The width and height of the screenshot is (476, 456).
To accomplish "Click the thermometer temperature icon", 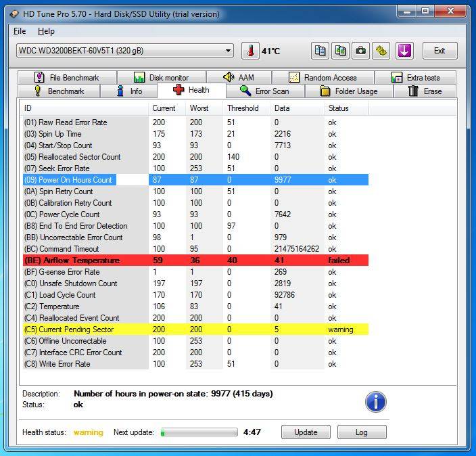I will coord(250,51).
